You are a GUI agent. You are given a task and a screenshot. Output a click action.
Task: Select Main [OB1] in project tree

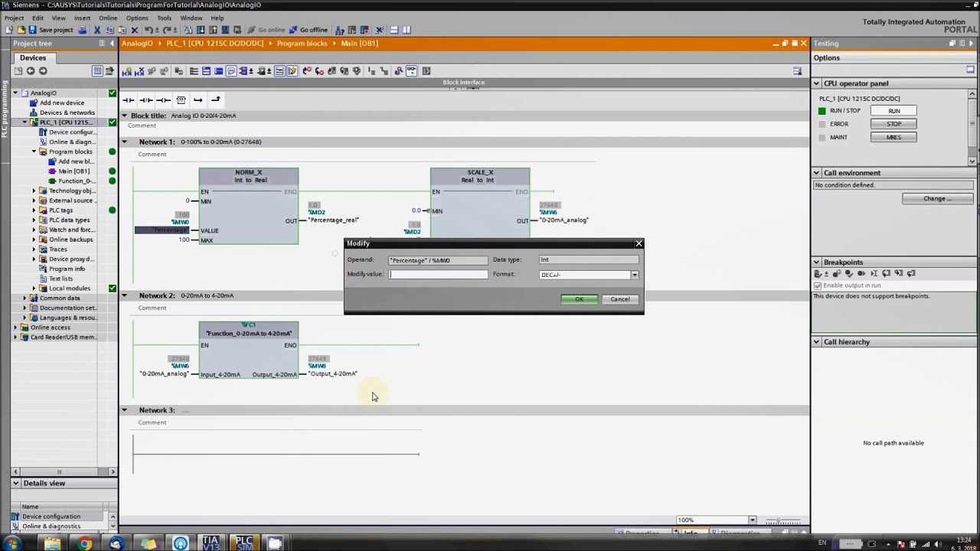(x=73, y=171)
